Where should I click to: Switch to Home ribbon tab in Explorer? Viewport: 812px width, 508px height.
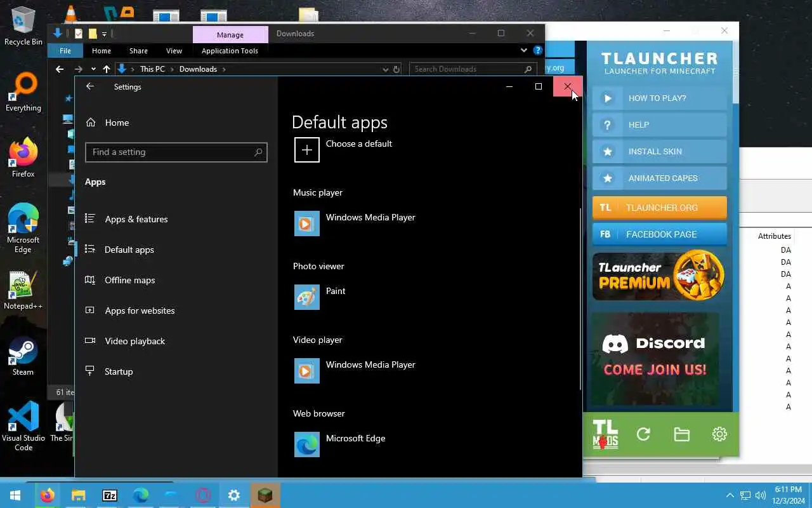click(x=101, y=51)
